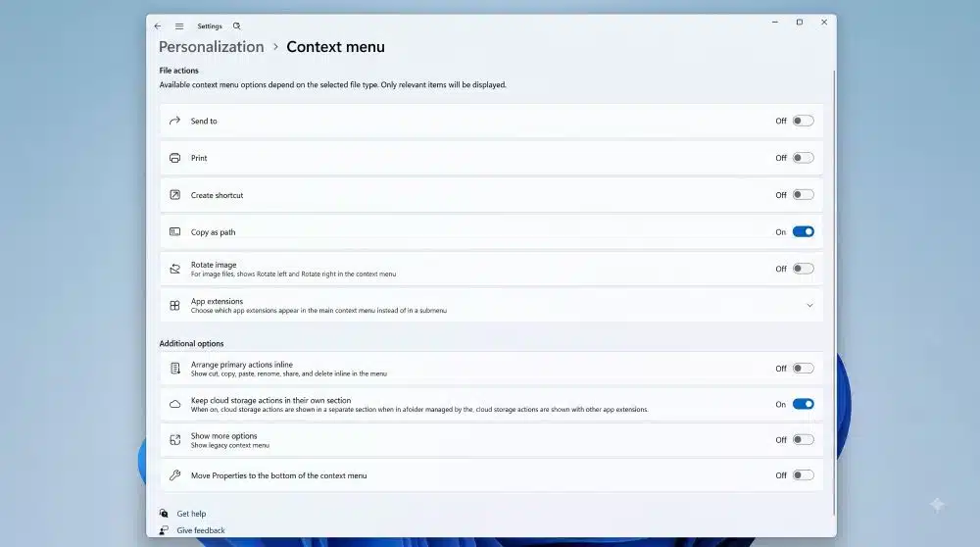Click the Show legacy context menu description
This screenshot has height=547, width=980.
230,446
